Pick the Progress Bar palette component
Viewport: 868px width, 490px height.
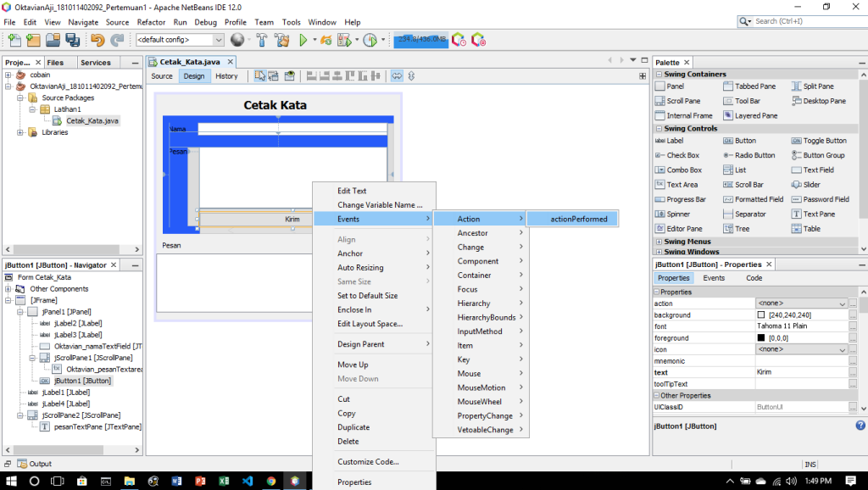tap(681, 199)
